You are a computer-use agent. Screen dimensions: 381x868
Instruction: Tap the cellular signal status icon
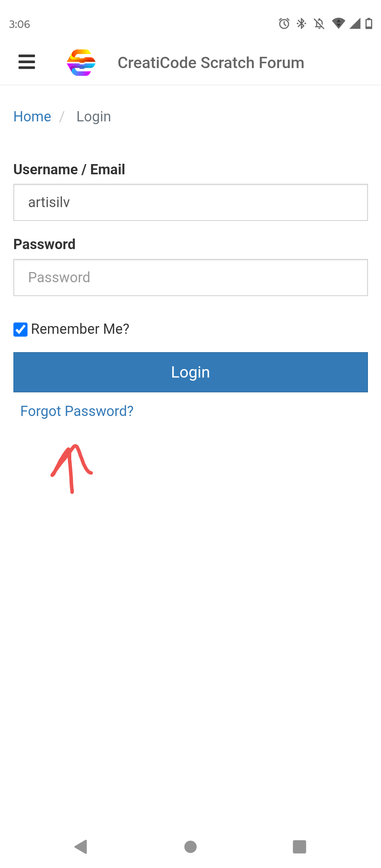point(355,24)
